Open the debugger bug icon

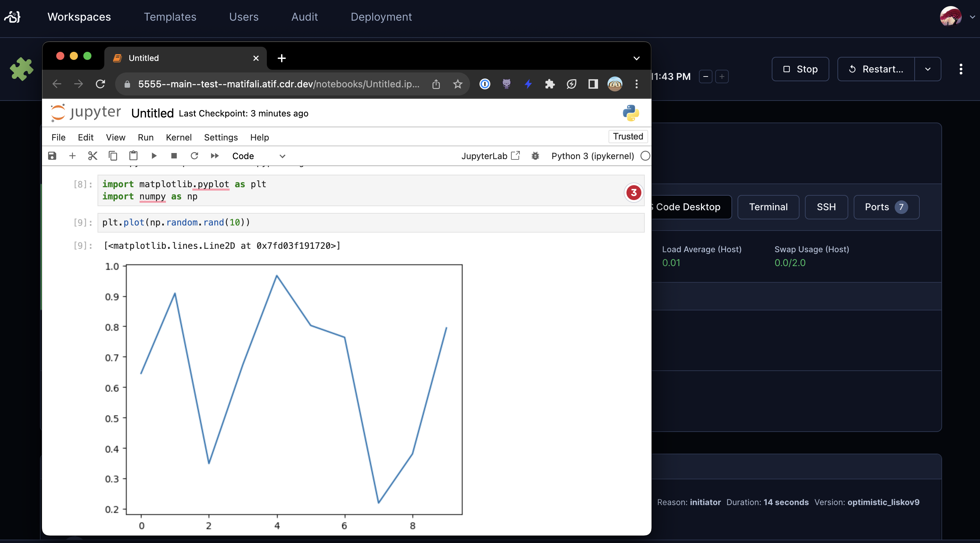tap(536, 156)
